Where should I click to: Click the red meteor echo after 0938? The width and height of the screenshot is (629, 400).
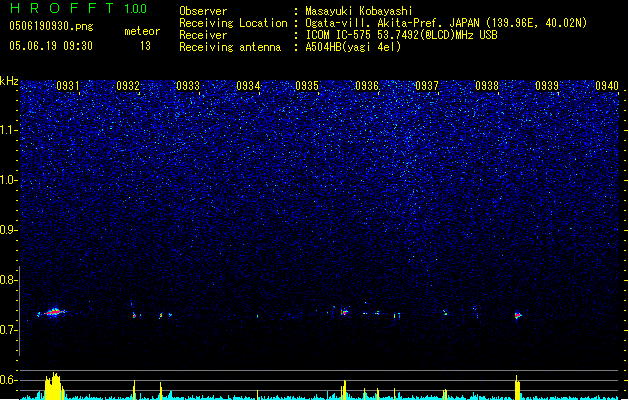[518, 316]
